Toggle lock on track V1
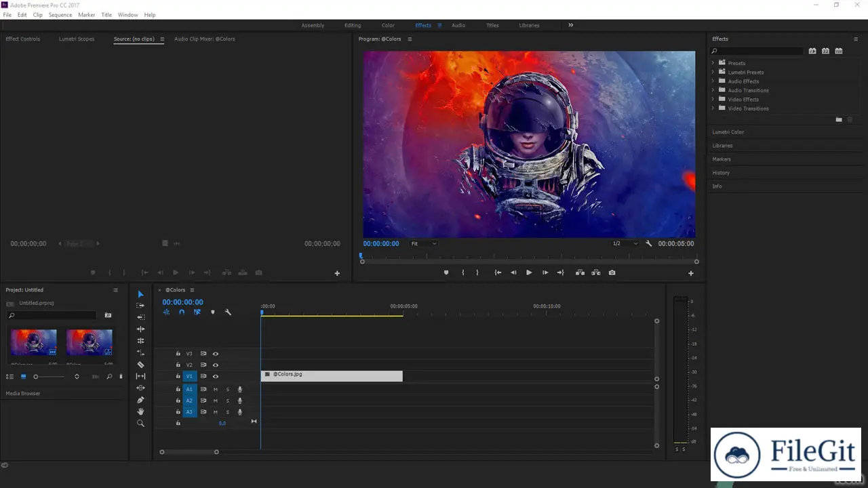 pos(178,376)
